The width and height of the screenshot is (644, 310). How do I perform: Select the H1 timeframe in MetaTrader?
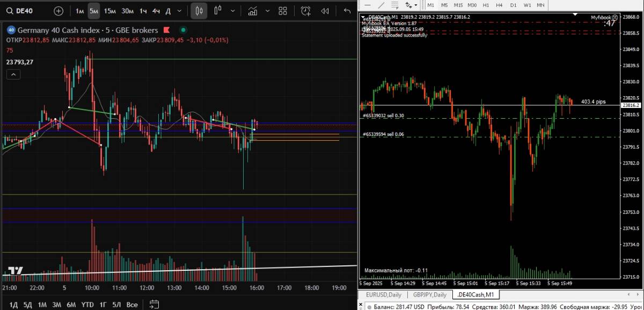click(486, 5)
